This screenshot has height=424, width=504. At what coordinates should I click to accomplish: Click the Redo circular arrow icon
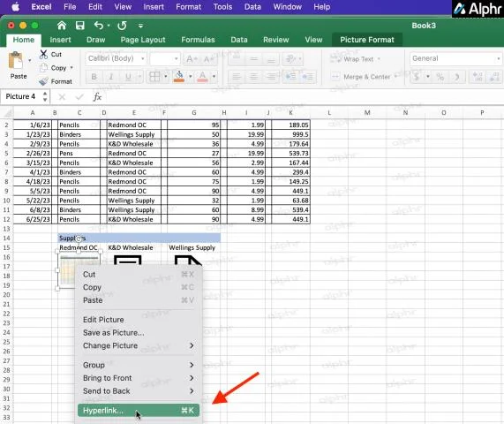point(122,26)
